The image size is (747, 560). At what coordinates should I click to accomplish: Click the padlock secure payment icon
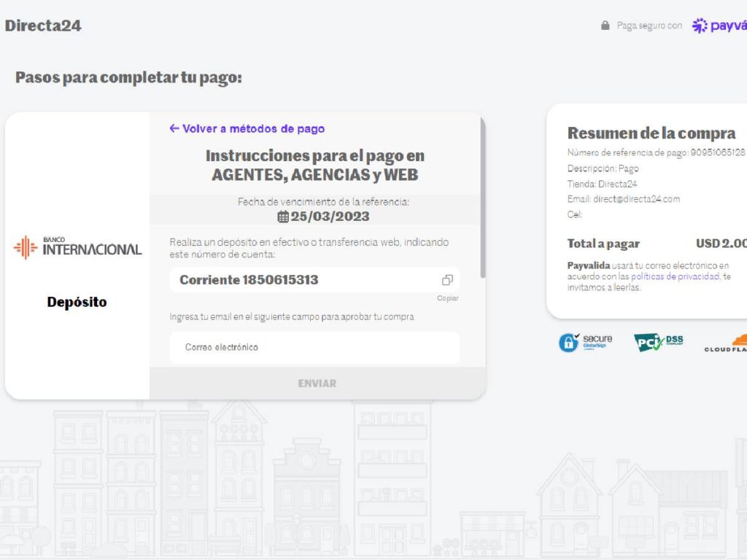[x=605, y=26]
